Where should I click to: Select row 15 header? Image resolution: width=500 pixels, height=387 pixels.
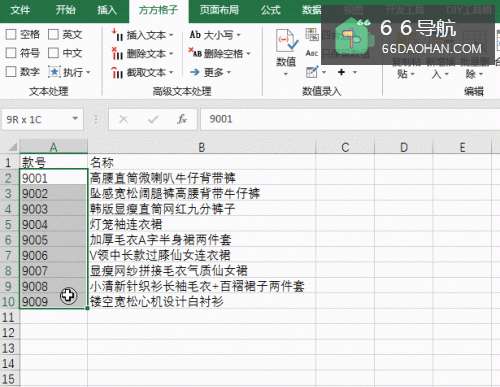(x=9, y=379)
